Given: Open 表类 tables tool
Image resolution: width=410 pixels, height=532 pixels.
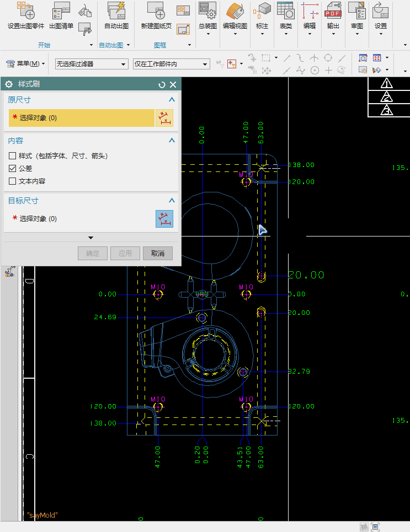Looking at the screenshot, I should (x=286, y=10).
